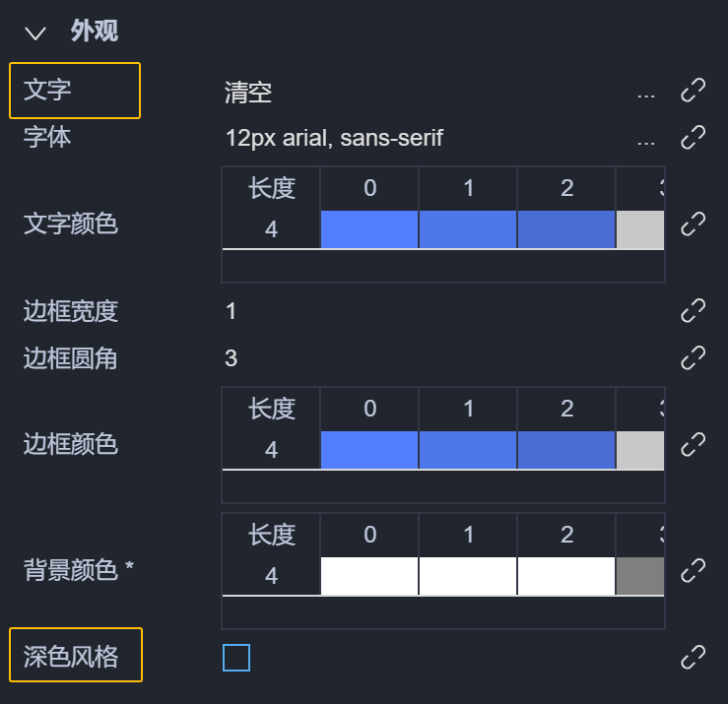Collapse the 外观 section chevron

point(36,32)
